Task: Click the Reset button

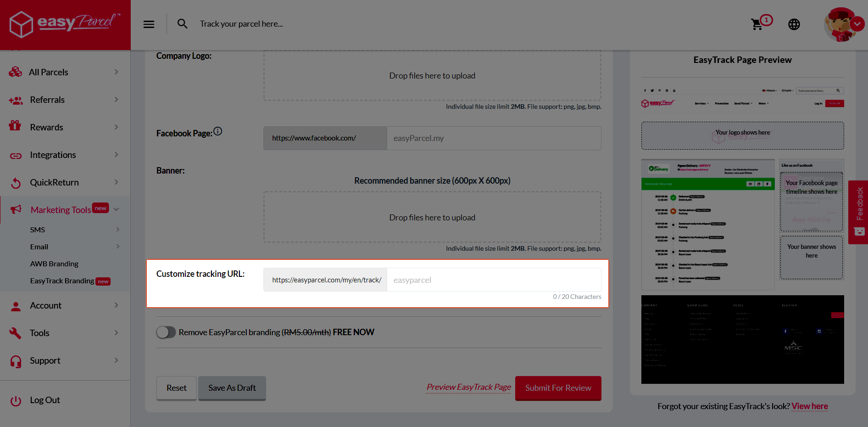Action: pos(177,388)
